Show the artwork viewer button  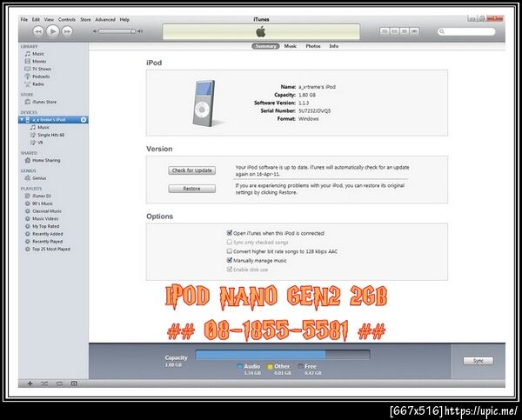74,383
